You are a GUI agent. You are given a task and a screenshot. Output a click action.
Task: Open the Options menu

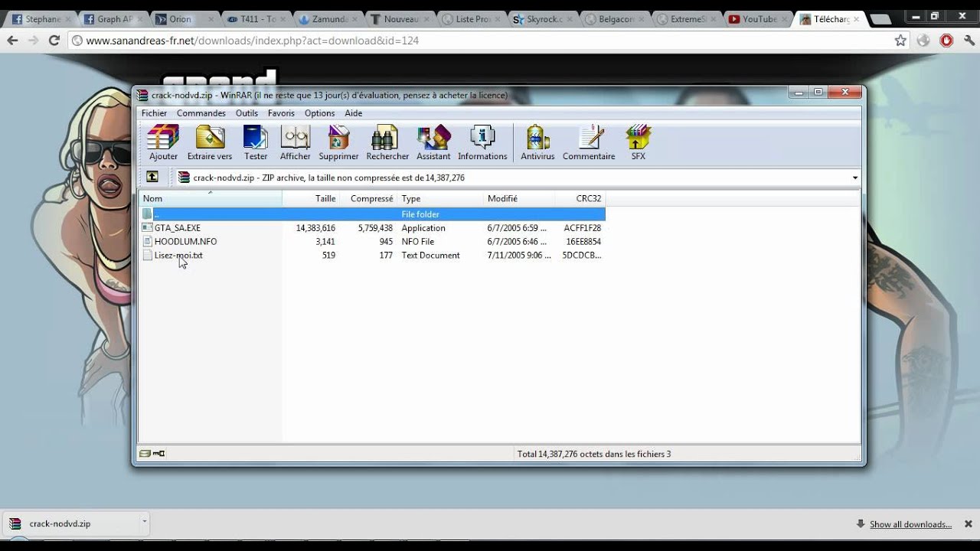point(319,113)
